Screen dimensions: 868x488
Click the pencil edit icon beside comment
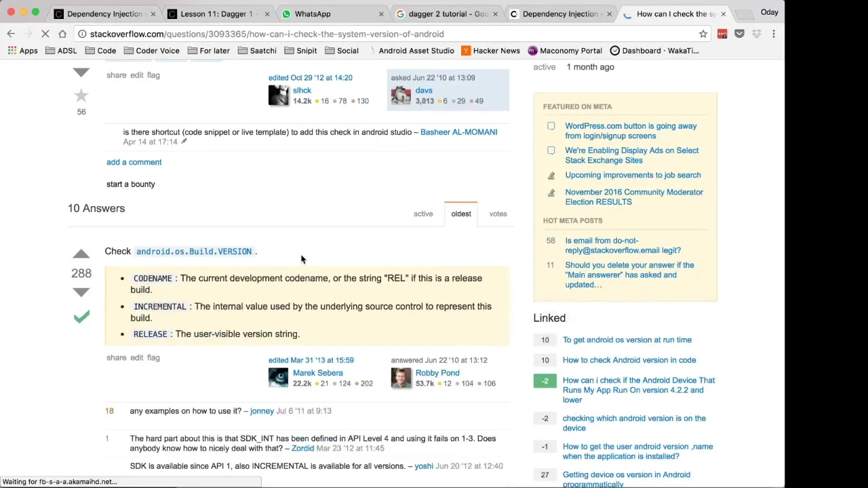pyautogui.click(x=184, y=142)
